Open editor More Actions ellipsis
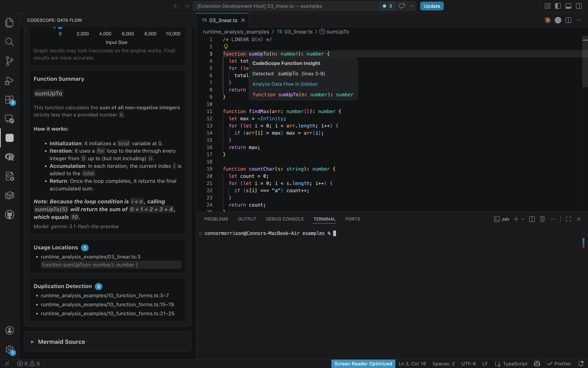The width and height of the screenshot is (588, 368). click(579, 20)
